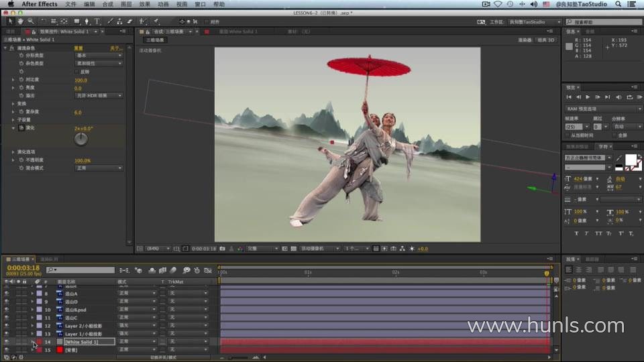The image size is (644, 362).
Task: Select the Puppet Pin tool
Action: [x=156, y=21]
